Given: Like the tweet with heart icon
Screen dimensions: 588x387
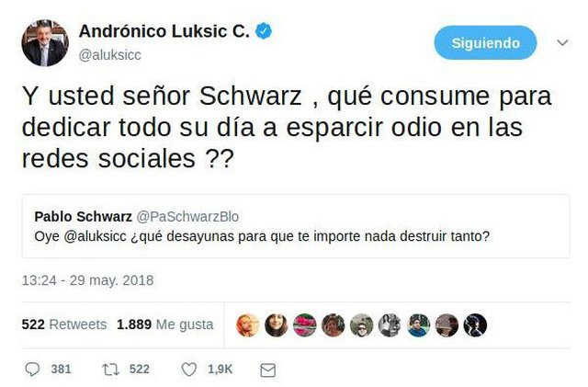Looking at the screenshot, I should pos(189,370).
